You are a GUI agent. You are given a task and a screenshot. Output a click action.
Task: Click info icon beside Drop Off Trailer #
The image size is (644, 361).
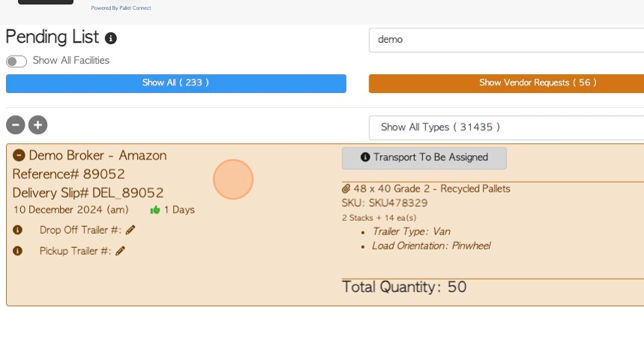click(17, 230)
